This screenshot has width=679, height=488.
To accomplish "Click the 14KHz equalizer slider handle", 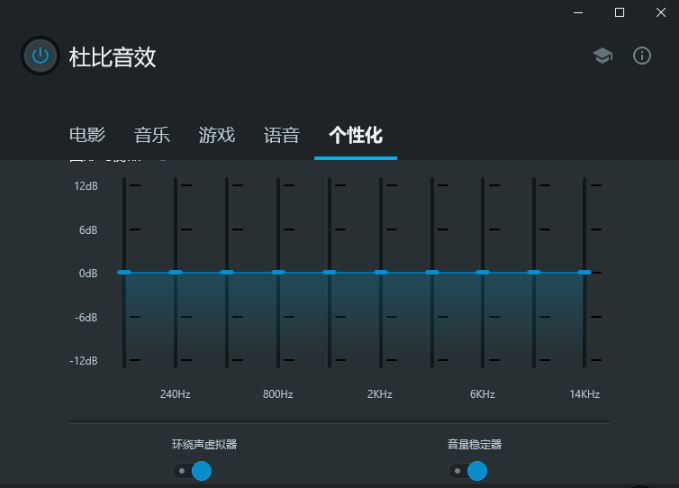I will pyautogui.click(x=585, y=272).
